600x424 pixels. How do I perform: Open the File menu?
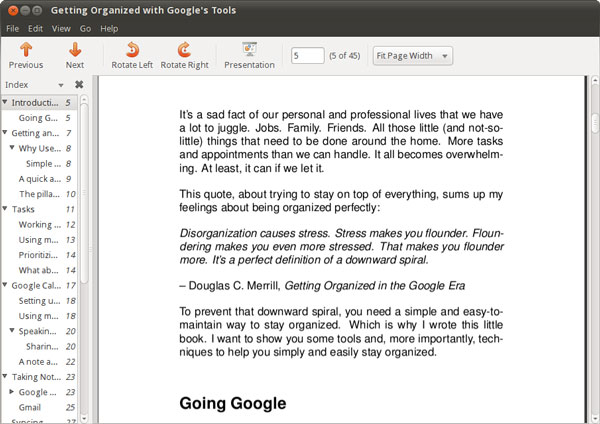[13, 29]
